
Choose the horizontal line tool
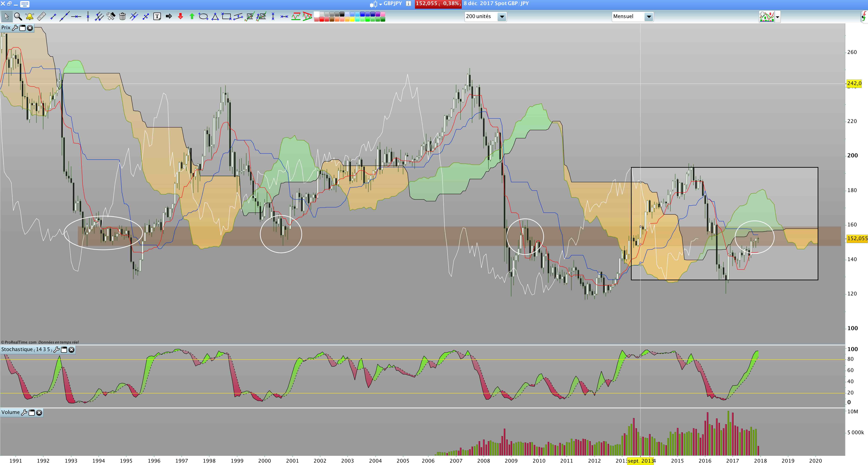76,16
